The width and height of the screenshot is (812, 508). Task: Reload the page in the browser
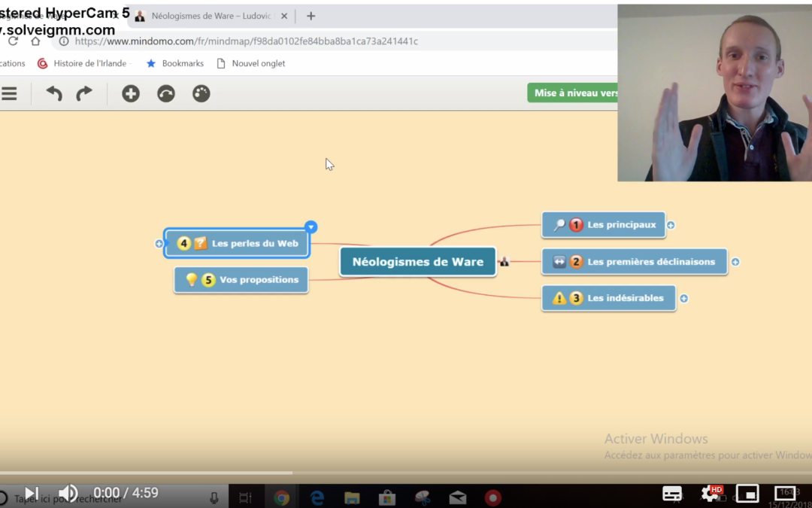[x=13, y=41]
